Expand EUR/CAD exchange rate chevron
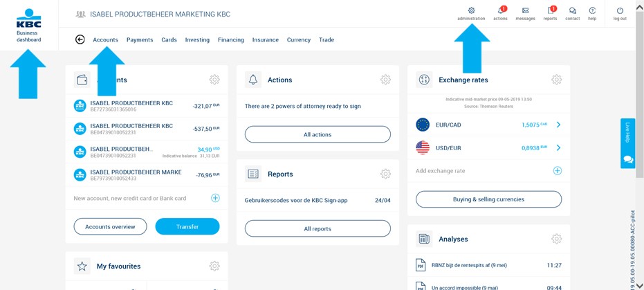644x290 pixels. click(x=559, y=125)
